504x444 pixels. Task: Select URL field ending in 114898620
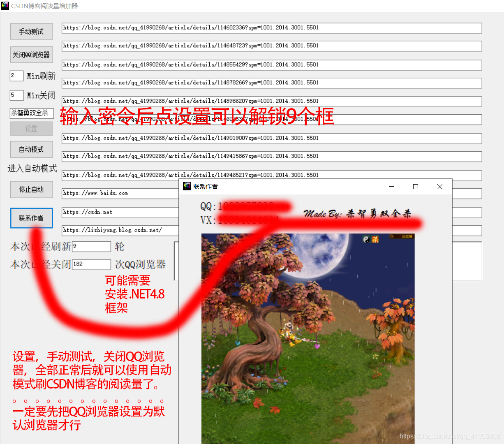tap(272, 102)
